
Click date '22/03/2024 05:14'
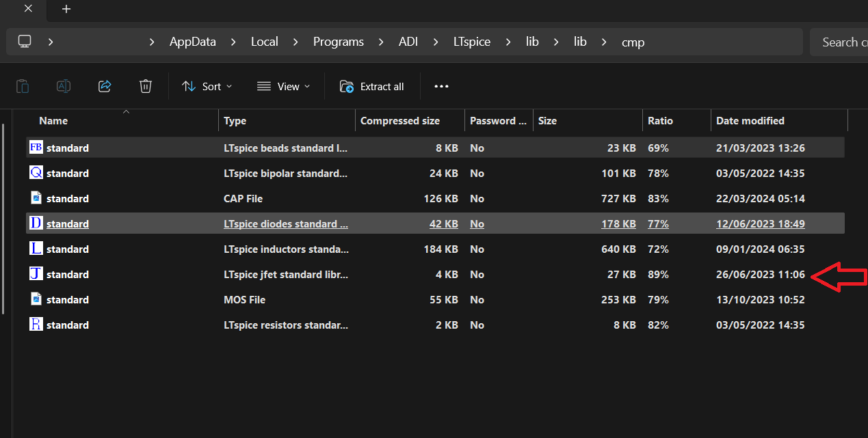tap(761, 198)
